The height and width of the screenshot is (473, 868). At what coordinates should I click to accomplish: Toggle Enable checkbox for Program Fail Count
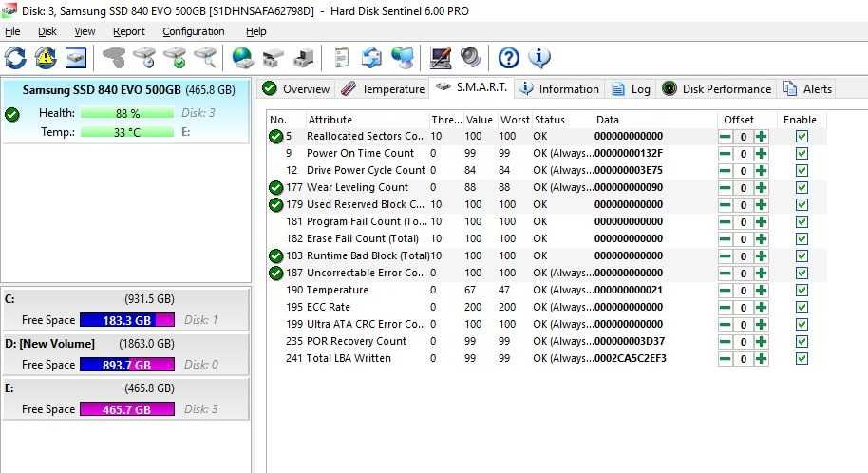[802, 222]
